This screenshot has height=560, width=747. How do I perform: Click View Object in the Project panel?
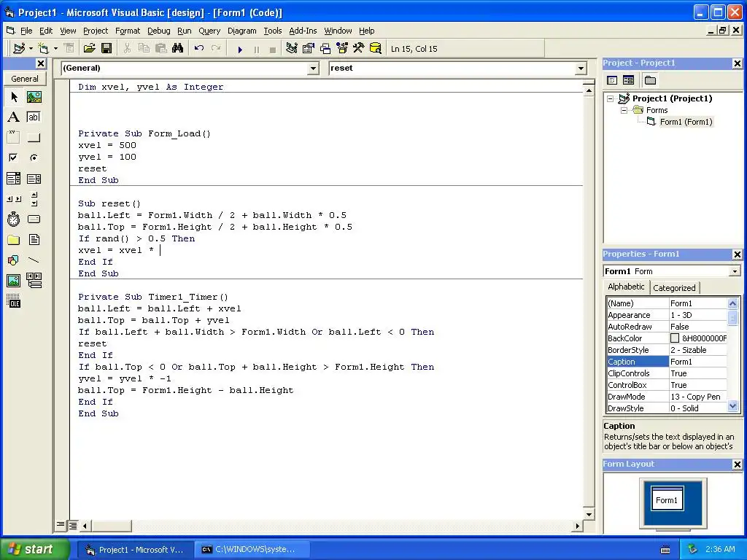pyautogui.click(x=628, y=80)
